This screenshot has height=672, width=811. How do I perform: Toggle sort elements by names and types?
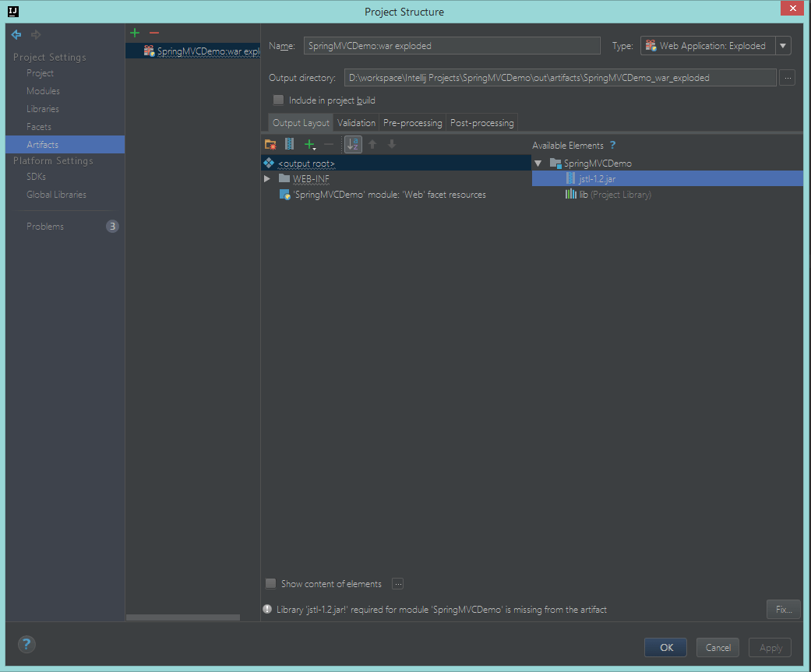tap(353, 144)
